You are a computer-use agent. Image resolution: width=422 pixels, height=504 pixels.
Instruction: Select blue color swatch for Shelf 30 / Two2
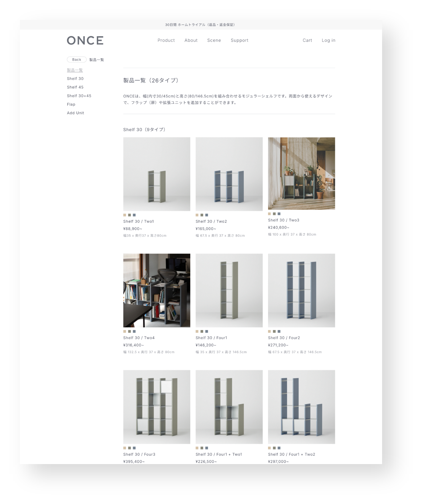point(207,215)
